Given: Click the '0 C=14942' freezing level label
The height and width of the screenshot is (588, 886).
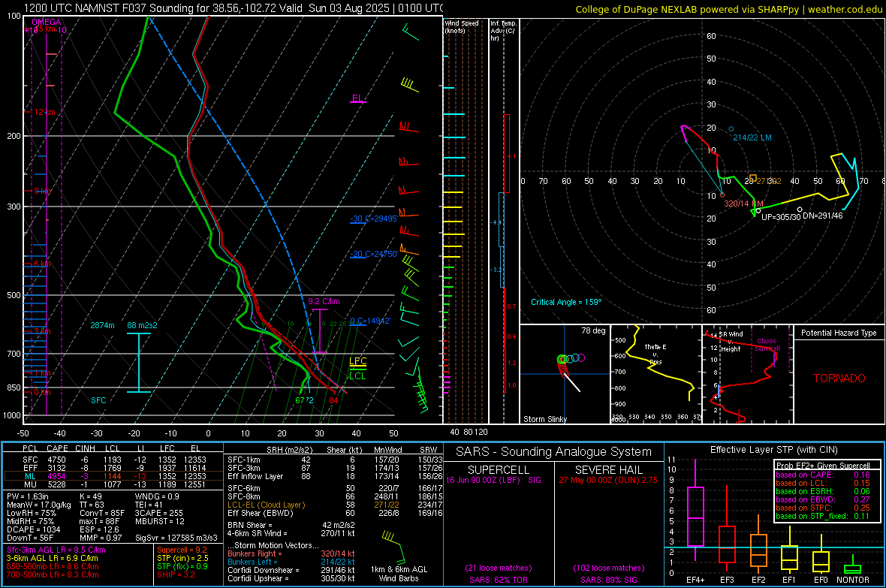Looking at the screenshot, I should pyautogui.click(x=370, y=321).
